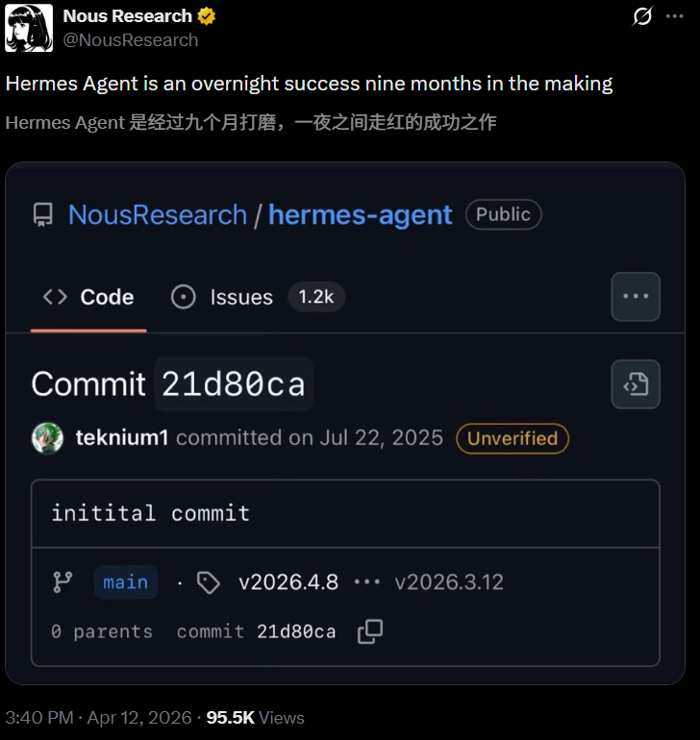Screen dimensions: 700x740
Task: Open the NousResearch organization link
Action: pos(158,214)
